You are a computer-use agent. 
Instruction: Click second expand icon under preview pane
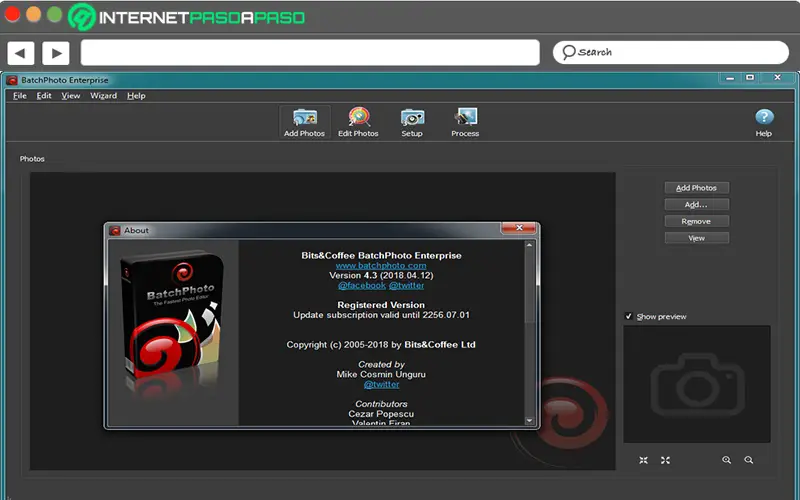click(665, 460)
